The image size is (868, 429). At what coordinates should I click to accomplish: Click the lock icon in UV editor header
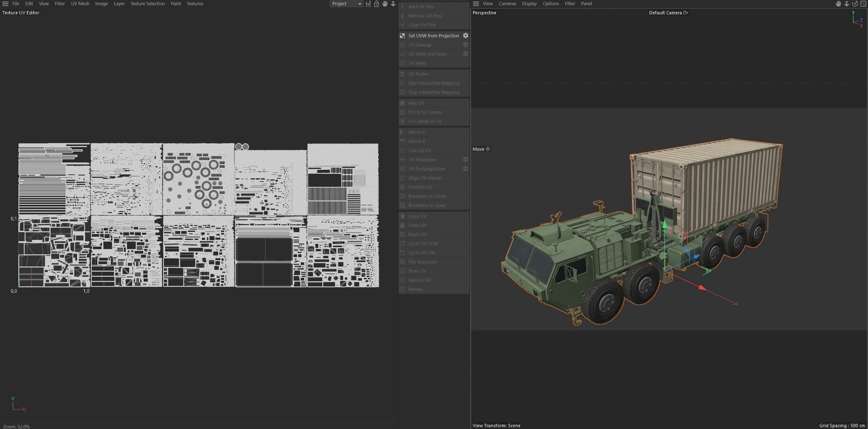376,4
